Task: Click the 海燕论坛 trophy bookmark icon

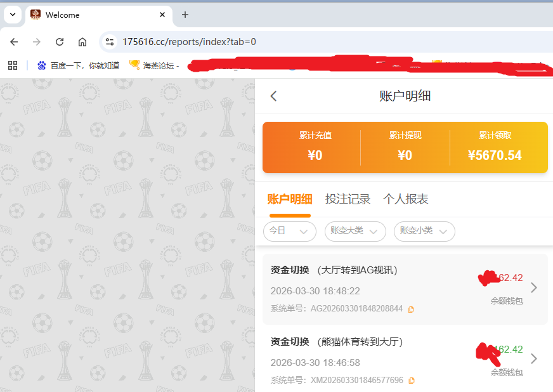Action: [134, 65]
